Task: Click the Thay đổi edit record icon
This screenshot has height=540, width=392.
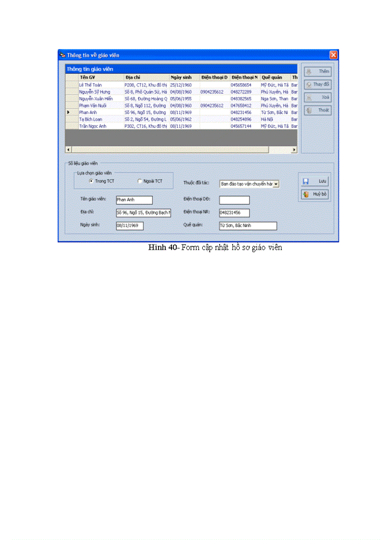Action: [x=309, y=85]
